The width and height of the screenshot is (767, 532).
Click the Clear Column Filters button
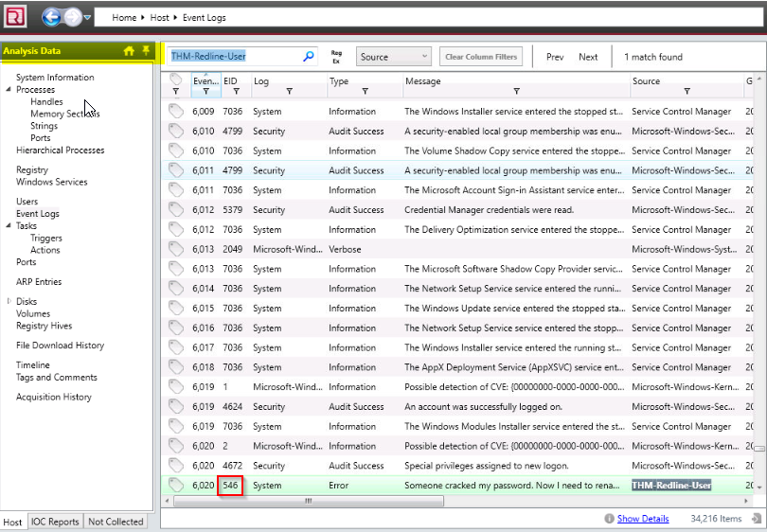point(481,57)
